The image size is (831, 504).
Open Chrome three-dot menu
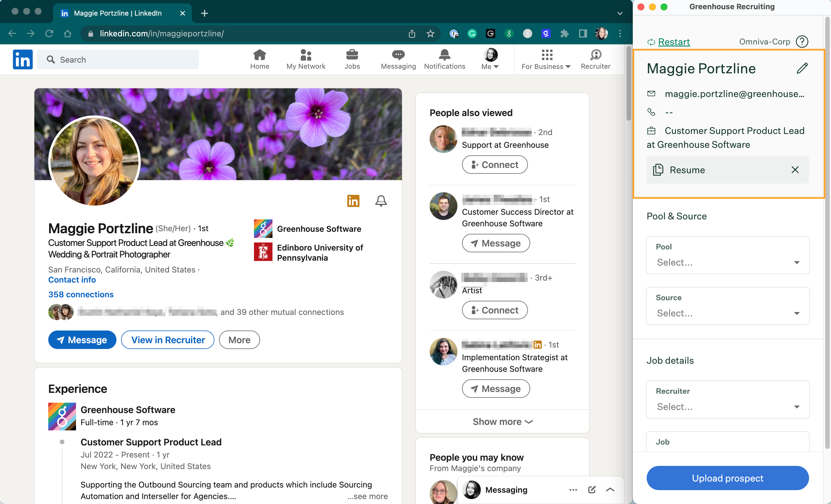click(620, 33)
